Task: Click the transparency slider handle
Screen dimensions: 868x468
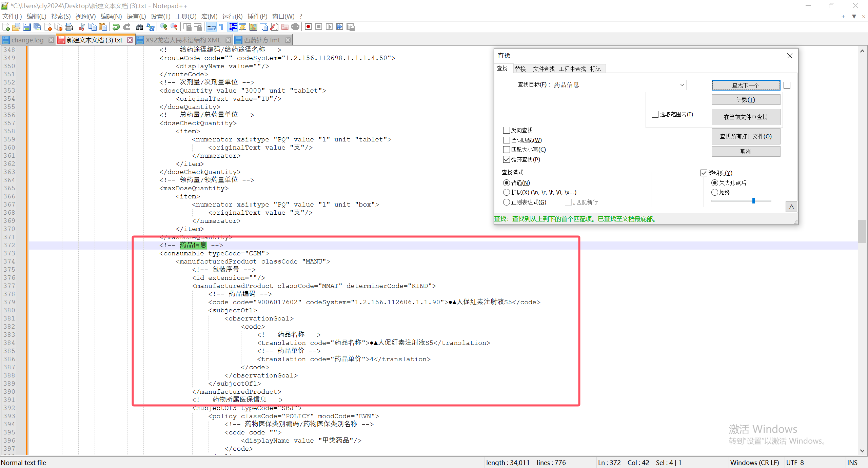Action: (x=753, y=201)
